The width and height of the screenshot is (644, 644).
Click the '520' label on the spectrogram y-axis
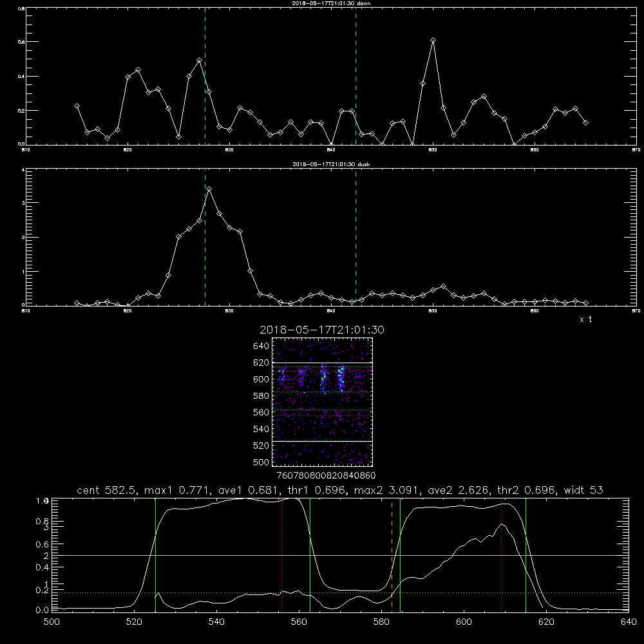261,446
